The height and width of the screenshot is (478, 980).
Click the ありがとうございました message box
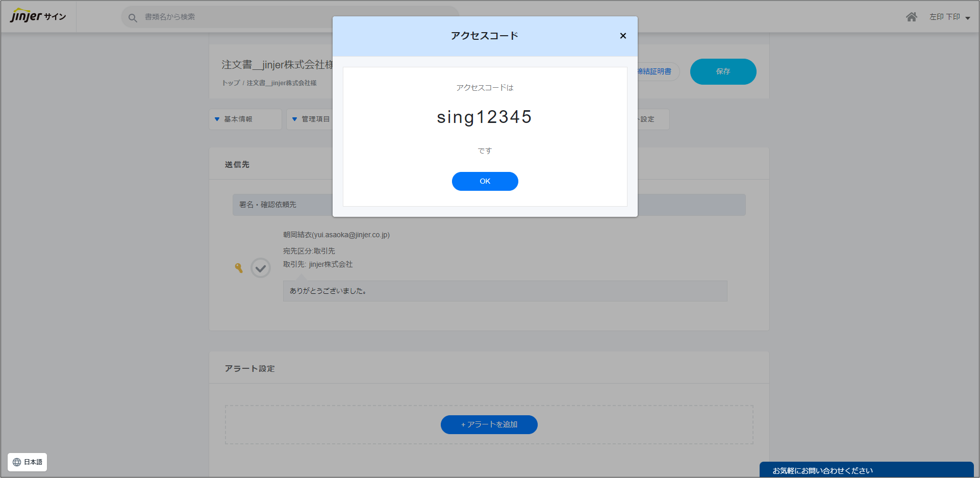[505, 291]
